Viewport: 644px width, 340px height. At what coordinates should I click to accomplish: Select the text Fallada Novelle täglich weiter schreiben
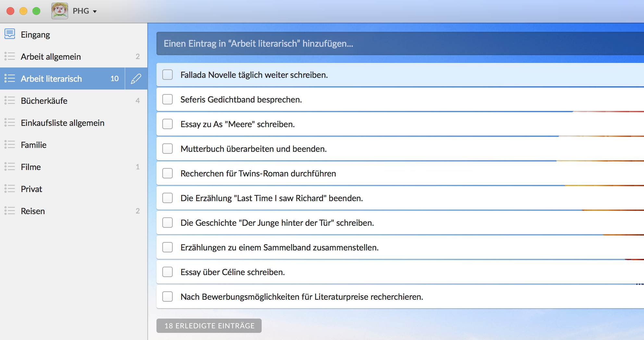[254, 75]
